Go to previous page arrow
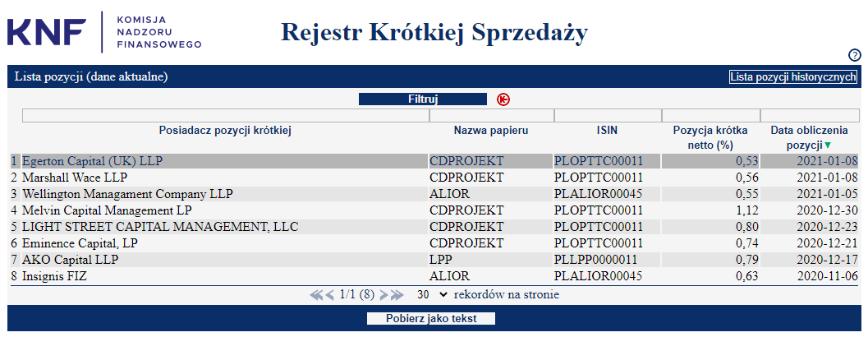The image size is (868, 337). 330,295
